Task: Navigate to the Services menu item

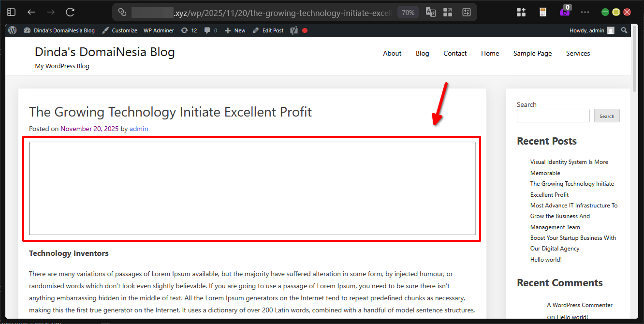Action: [578, 53]
